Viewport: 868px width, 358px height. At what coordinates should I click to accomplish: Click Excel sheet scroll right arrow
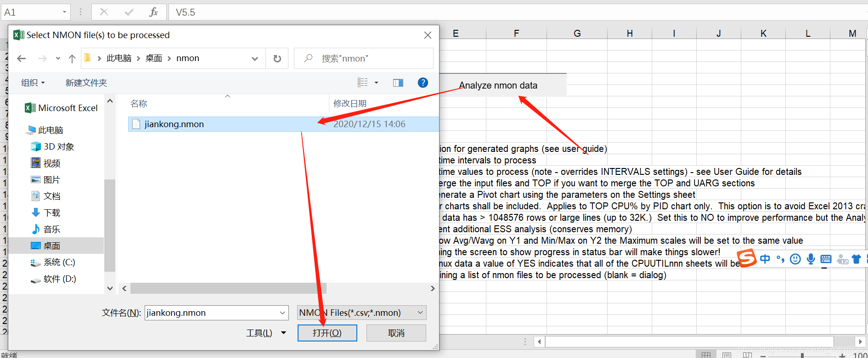860,341
